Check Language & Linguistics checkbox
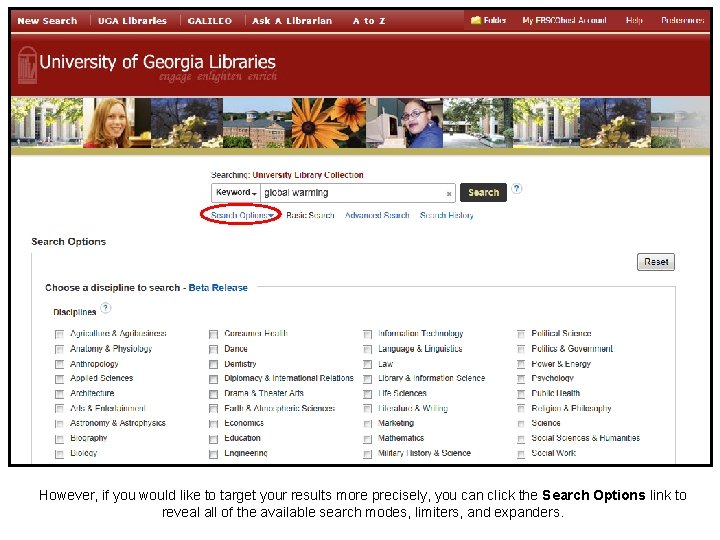This screenshot has width=720, height=540. [367, 349]
